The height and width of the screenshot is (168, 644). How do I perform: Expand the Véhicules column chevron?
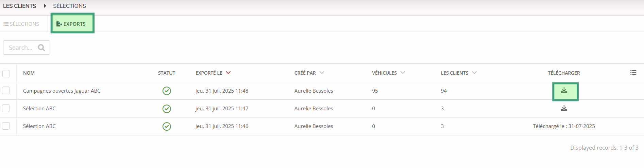tap(403, 73)
